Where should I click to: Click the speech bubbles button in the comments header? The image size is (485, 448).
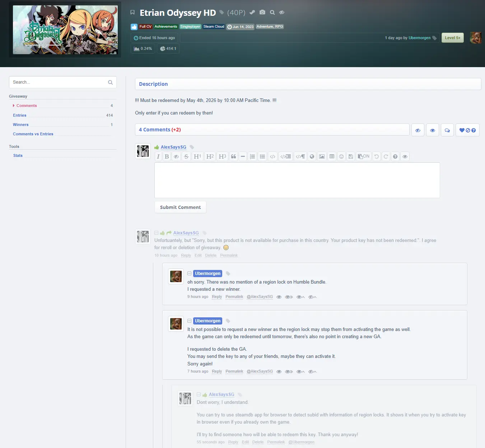pos(447,130)
